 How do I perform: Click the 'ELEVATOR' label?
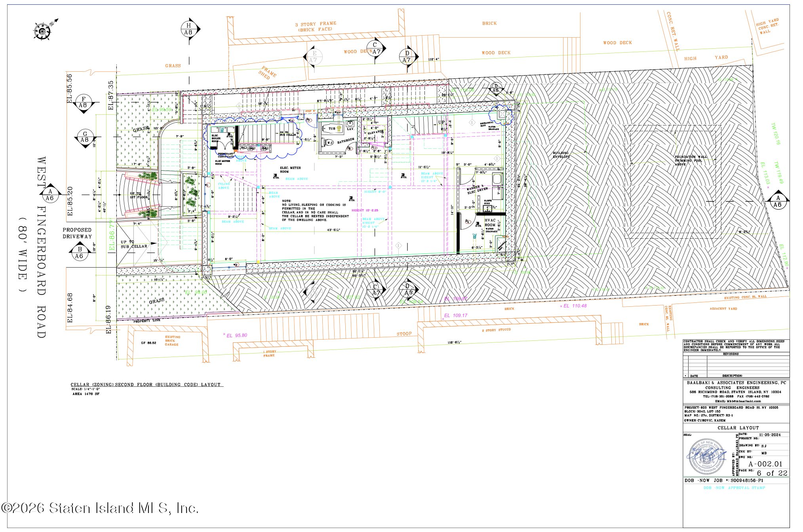(376, 132)
